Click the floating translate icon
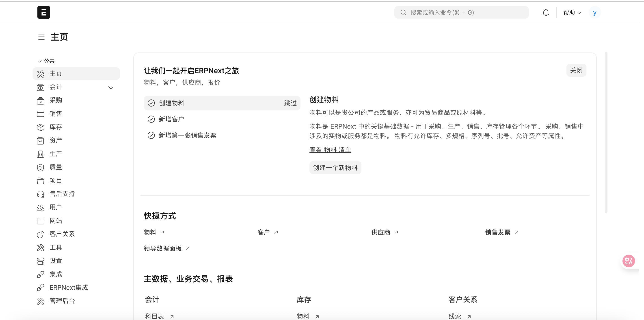 [x=629, y=261]
